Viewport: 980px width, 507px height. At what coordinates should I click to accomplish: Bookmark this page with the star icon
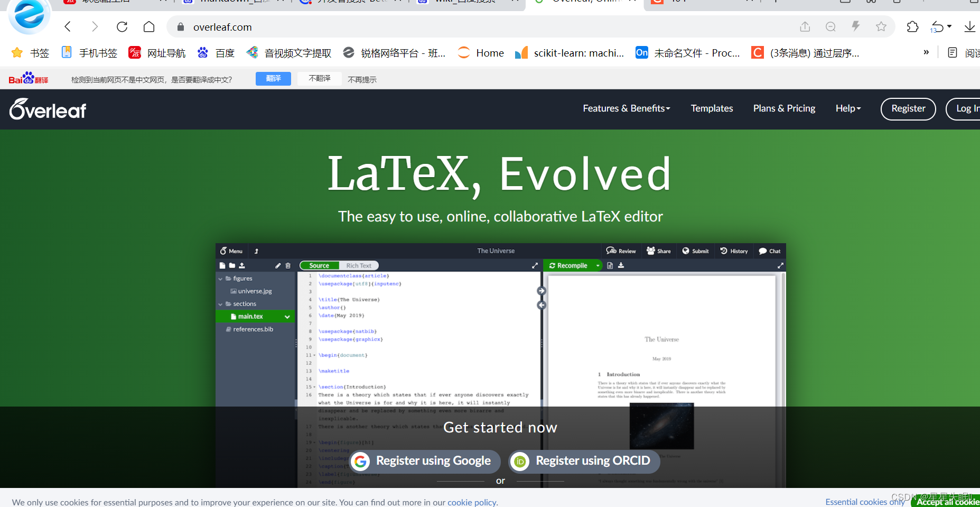[x=881, y=26]
